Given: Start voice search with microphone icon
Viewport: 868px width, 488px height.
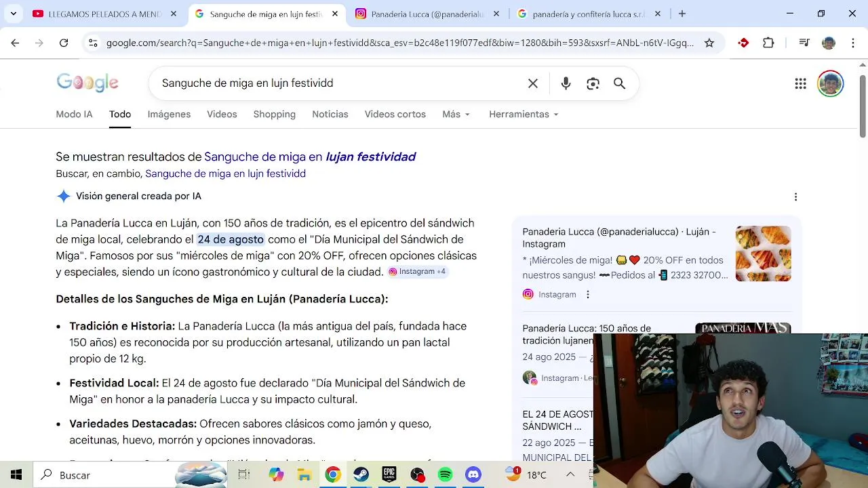Looking at the screenshot, I should [x=566, y=83].
